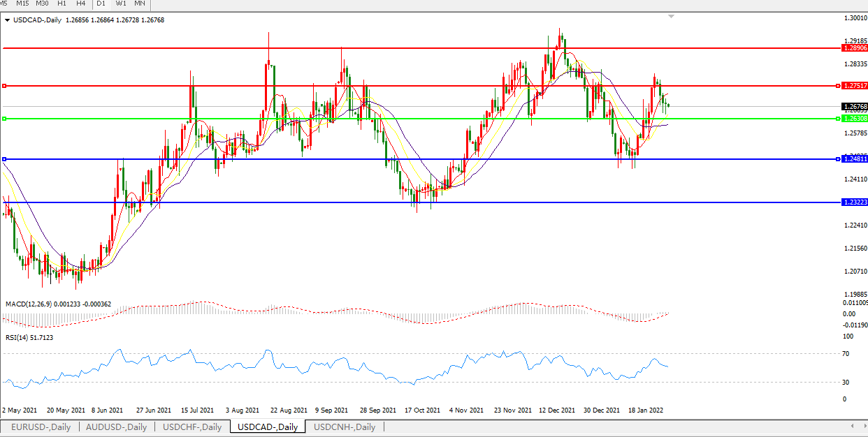The height and width of the screenshot is (437, 868).
Task: Switch chart to H1 timeframe
Action: [62, 3]
